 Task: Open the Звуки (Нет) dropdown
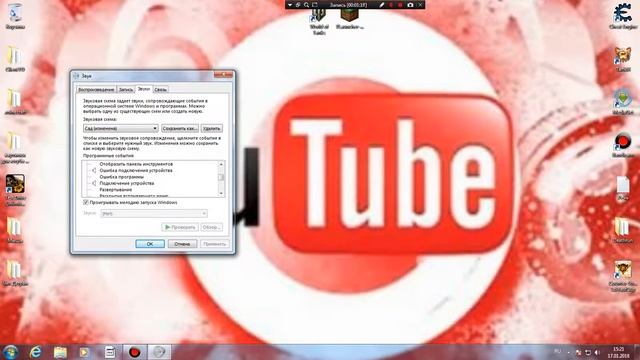coord(154,213)
